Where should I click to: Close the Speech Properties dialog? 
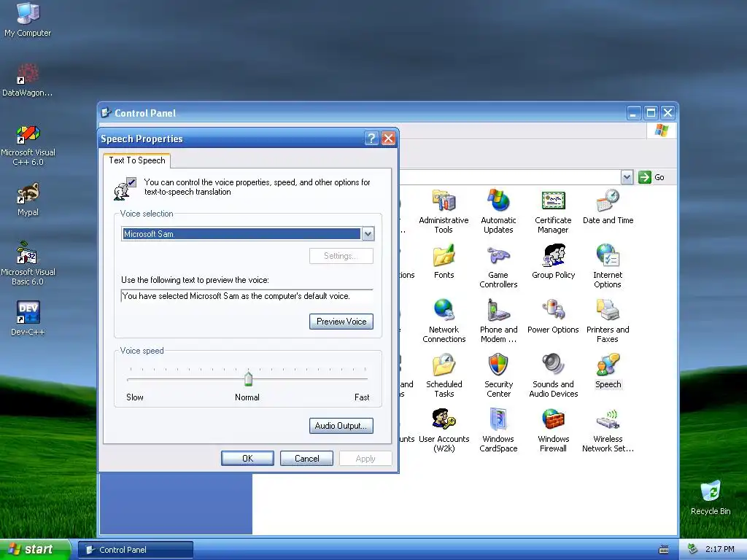(388, 139)
